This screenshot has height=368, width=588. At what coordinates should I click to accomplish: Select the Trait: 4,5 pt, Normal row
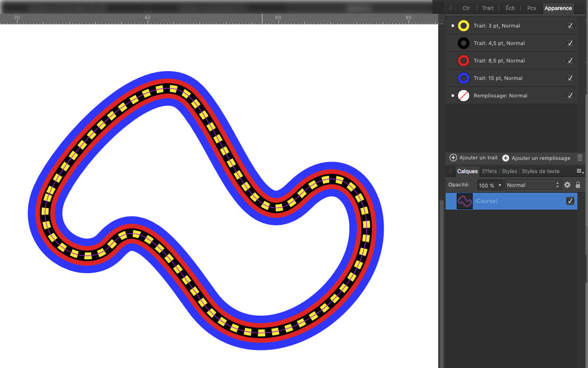(x=511, y=43)
